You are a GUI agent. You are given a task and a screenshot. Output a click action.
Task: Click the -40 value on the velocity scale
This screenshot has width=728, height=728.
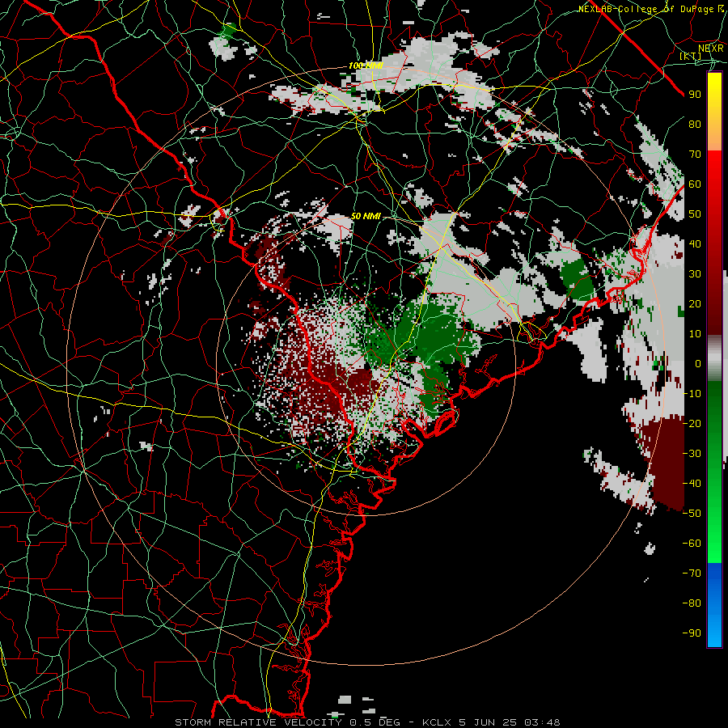[x=692, y=484]
